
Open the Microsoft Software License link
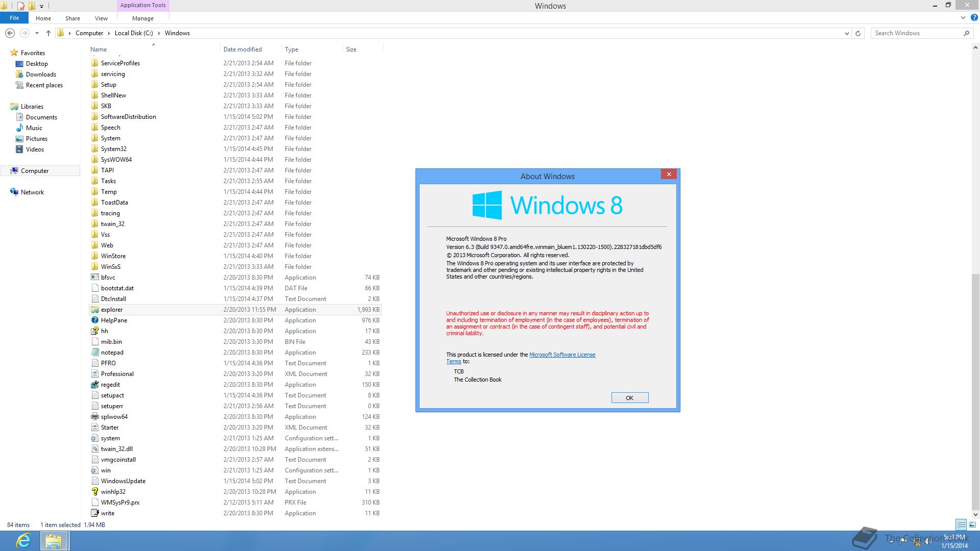[562, 355]
